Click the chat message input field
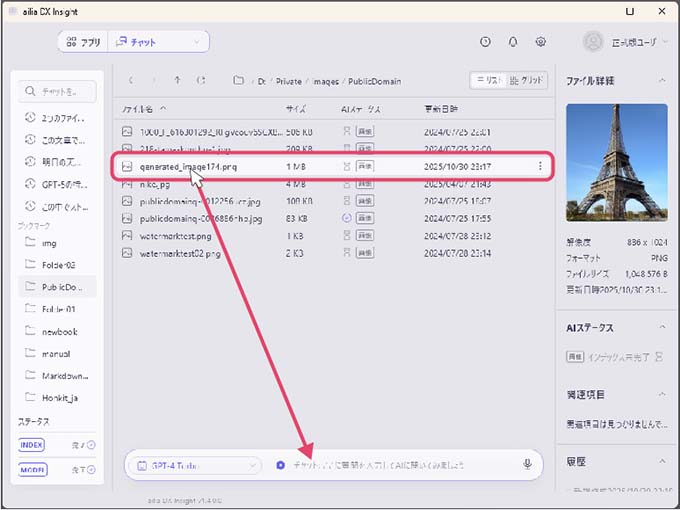This screenshot has width=680, height=510. (400, 465)
